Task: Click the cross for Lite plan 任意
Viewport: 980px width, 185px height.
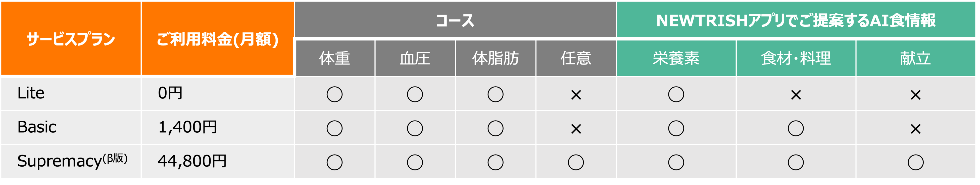Action: (x=576, y=95)
